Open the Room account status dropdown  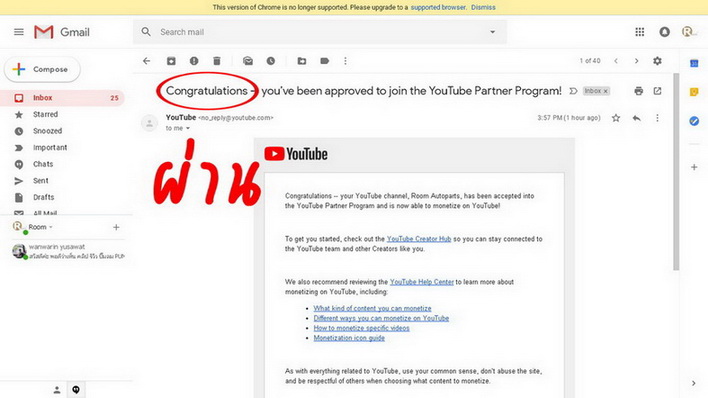pyautogui.click(x=51, y=227)
